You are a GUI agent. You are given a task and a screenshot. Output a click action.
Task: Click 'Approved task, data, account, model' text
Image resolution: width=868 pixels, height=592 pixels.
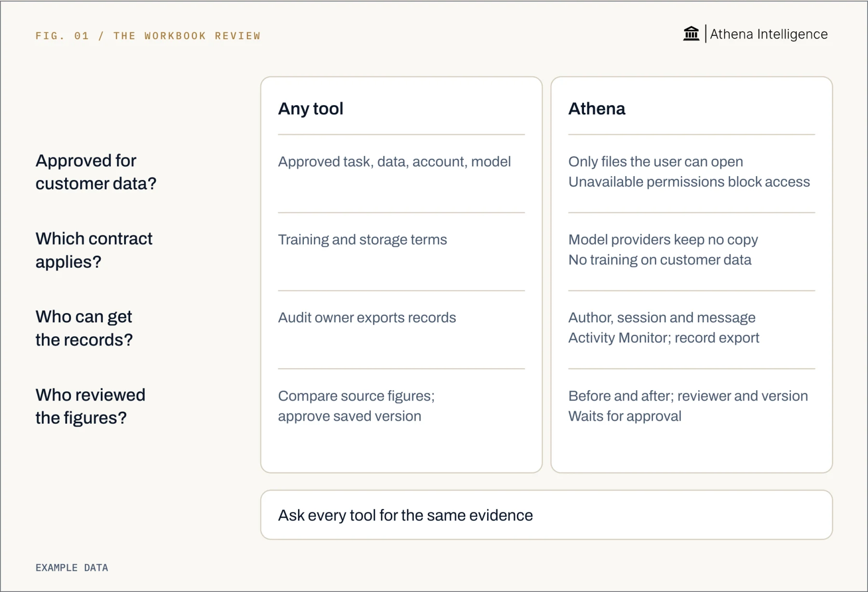(x=394, y=162)
